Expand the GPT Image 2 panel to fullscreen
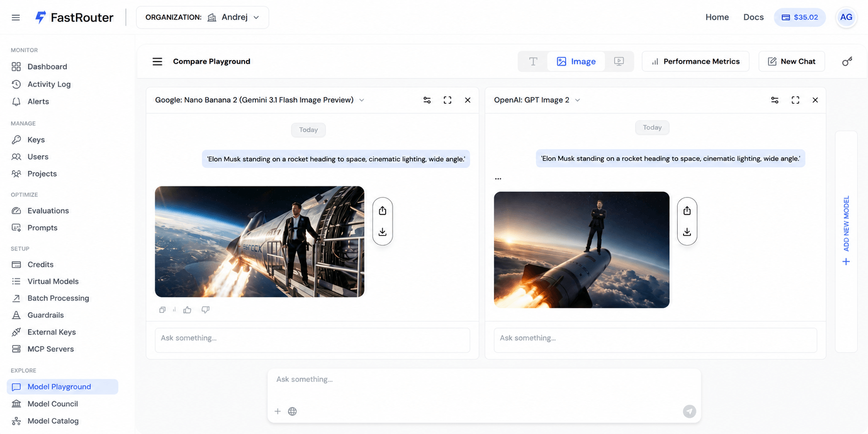Screen dimensions: 868x434 [x=795, y=100]
